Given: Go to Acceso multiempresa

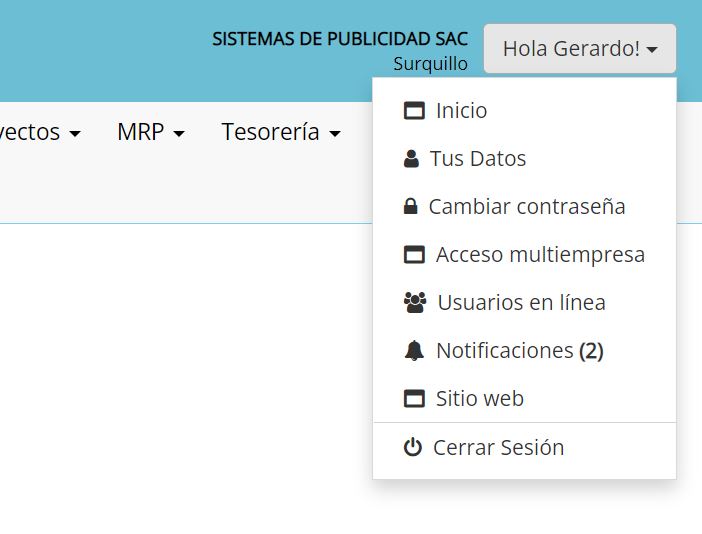Looking at the screenshot, I should point(540,255).
